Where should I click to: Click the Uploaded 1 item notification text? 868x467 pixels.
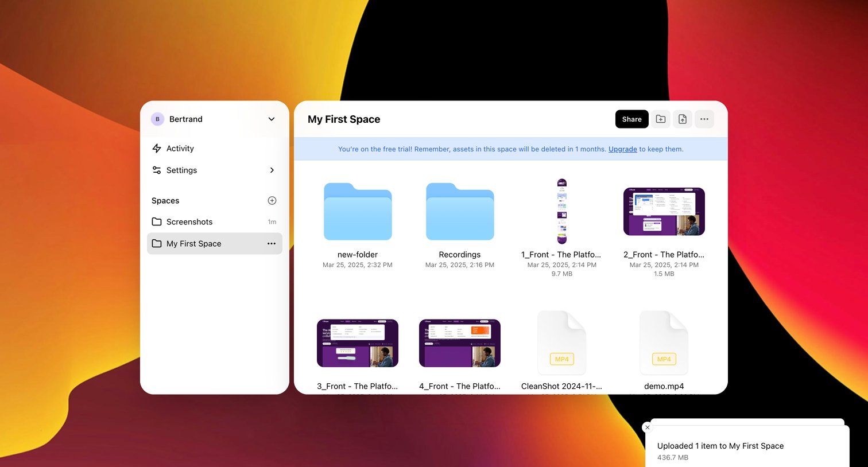coord(720,446)
